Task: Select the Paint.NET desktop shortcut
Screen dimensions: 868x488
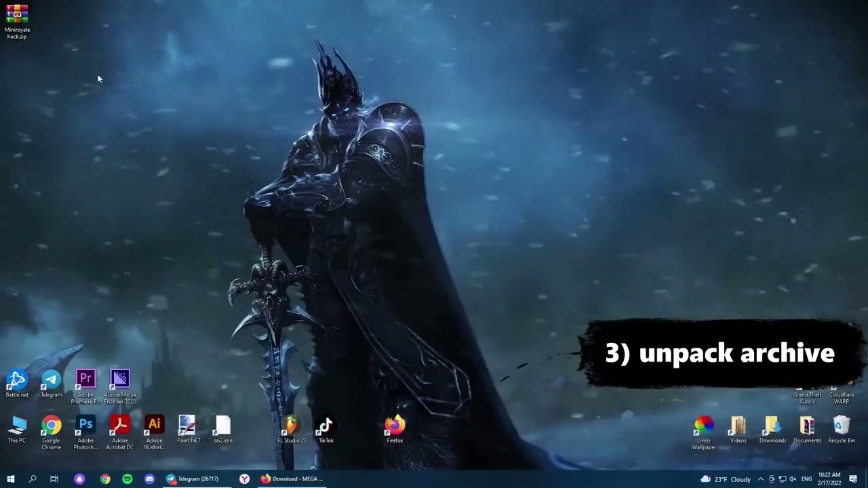Action: [x=189, y=430]
